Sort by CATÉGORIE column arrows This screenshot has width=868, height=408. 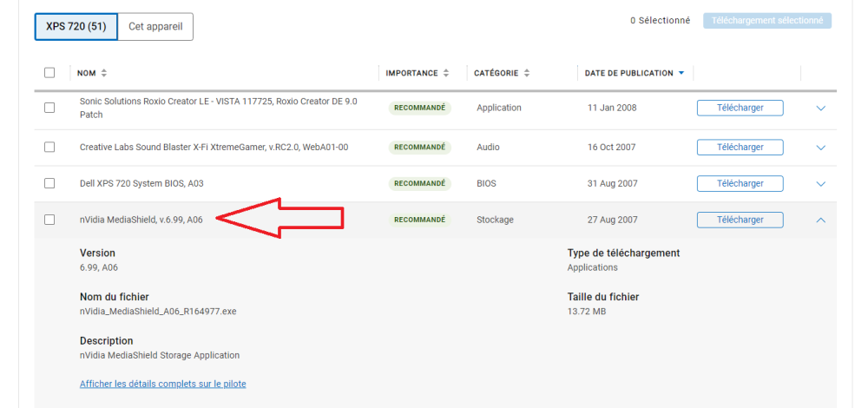527,73
